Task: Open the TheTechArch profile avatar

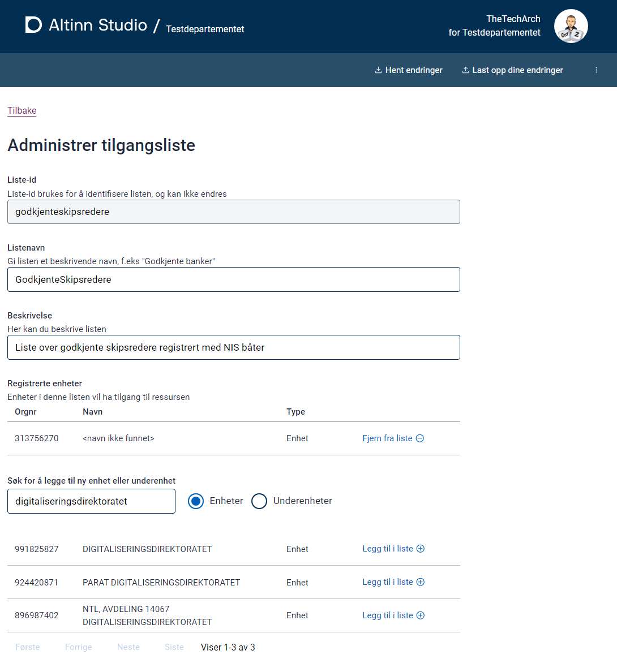Action: pyautogui.click(x=571, y=26)
